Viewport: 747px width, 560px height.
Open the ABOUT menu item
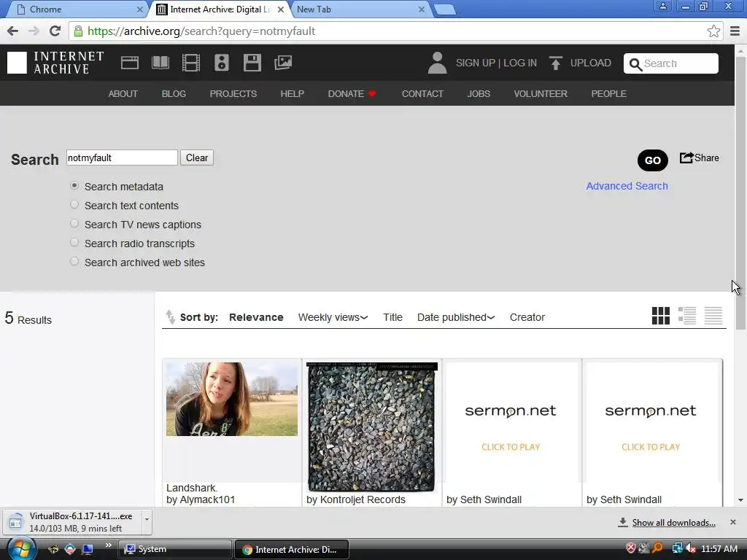tap(123, 94)
